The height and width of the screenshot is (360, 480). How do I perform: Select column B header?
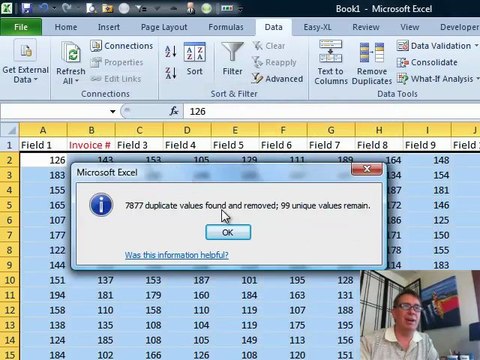(91, 130)
